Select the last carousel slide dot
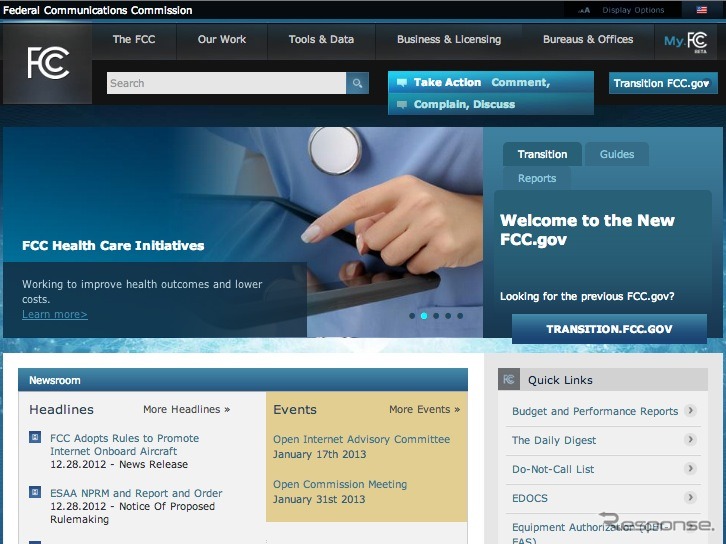The width and height of the screenshot is (726, 544). pos(460,316)
